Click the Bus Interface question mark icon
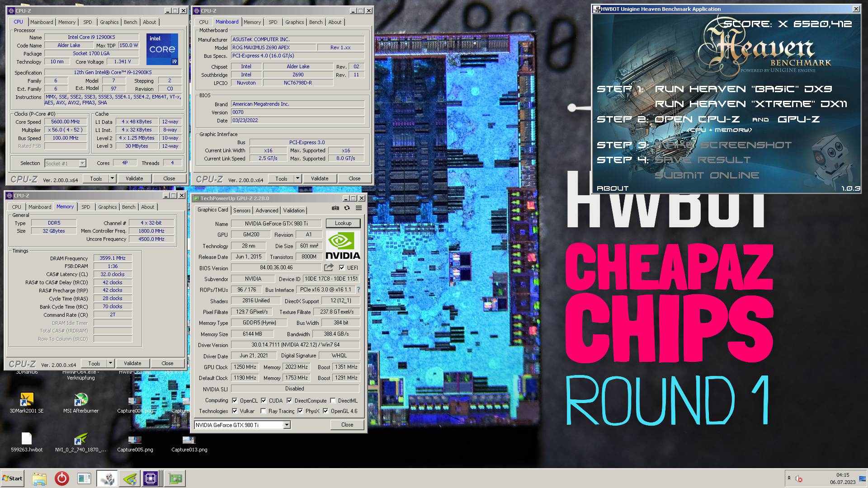 pyautogui.click(x=359, y=290)
